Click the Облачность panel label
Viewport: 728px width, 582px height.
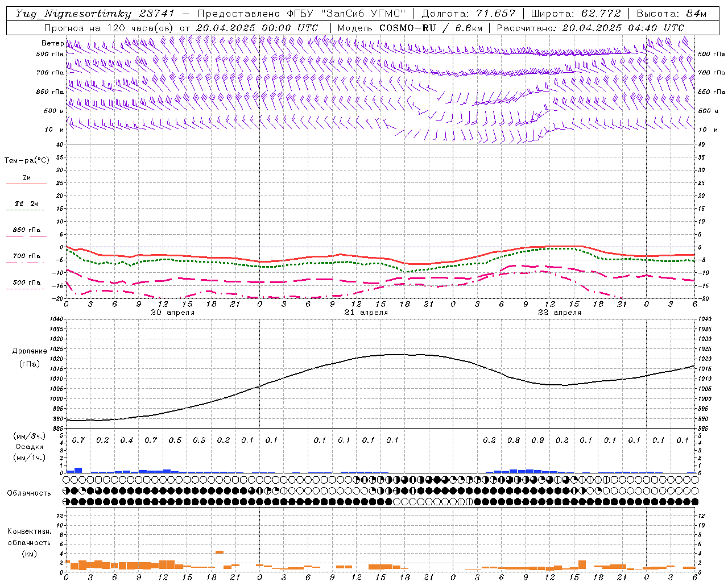28,493
